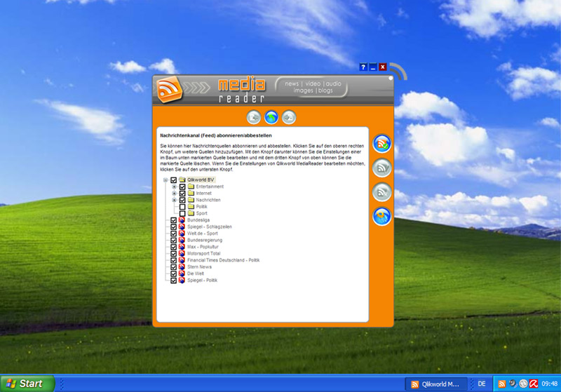Check the Politik folder checkbox
The height and width of the screenshot is (392, 561).
click(182, 207)
